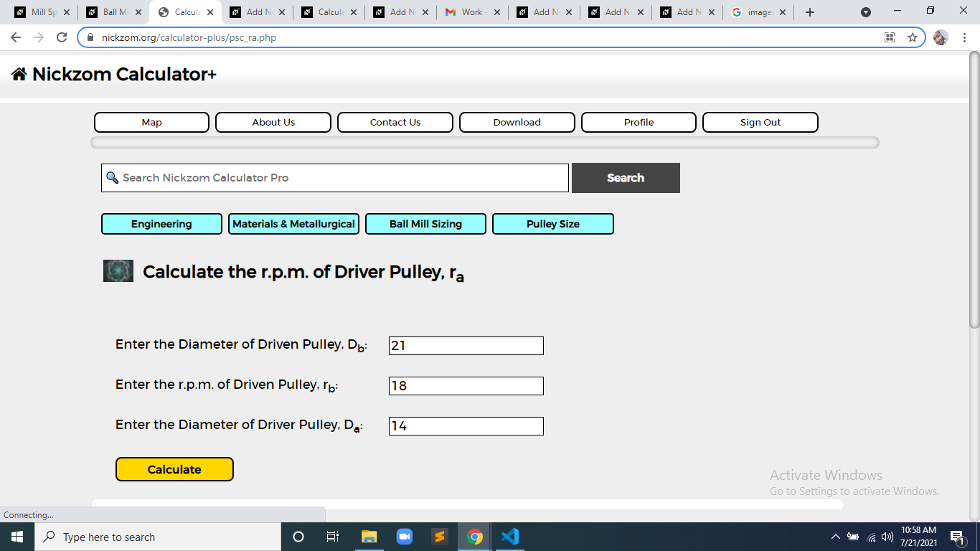
Task: Close the Google image tab
Action: click(x=782, y=12)
